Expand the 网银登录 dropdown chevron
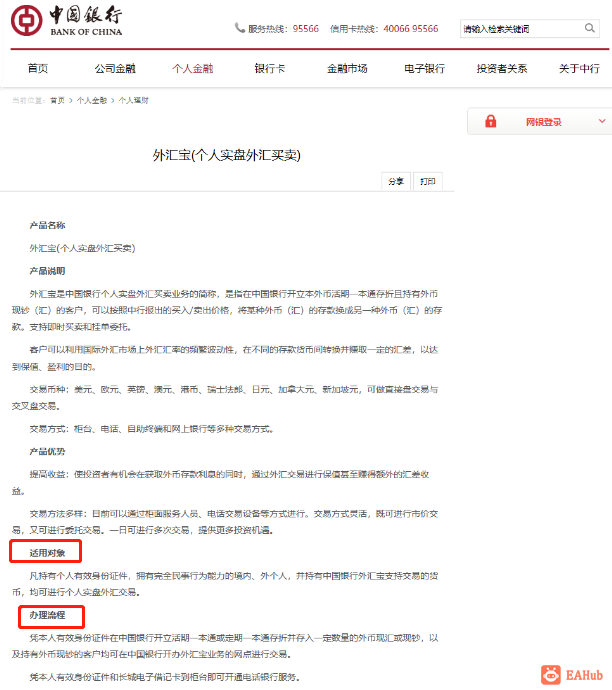This screenshot has width=612, height=690. 602,121
